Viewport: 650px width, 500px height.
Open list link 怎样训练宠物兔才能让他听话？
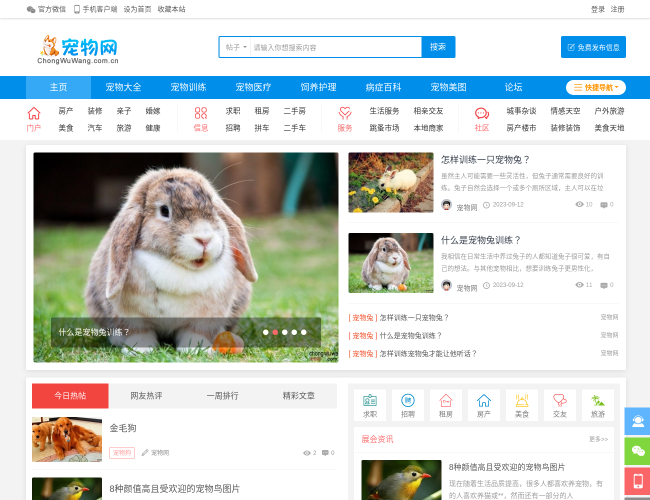click(428, 354)
